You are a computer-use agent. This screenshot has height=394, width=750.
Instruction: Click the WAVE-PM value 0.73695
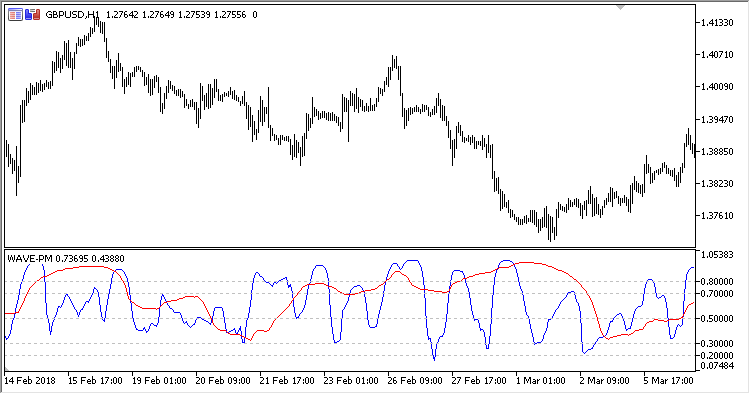(72, 259)
